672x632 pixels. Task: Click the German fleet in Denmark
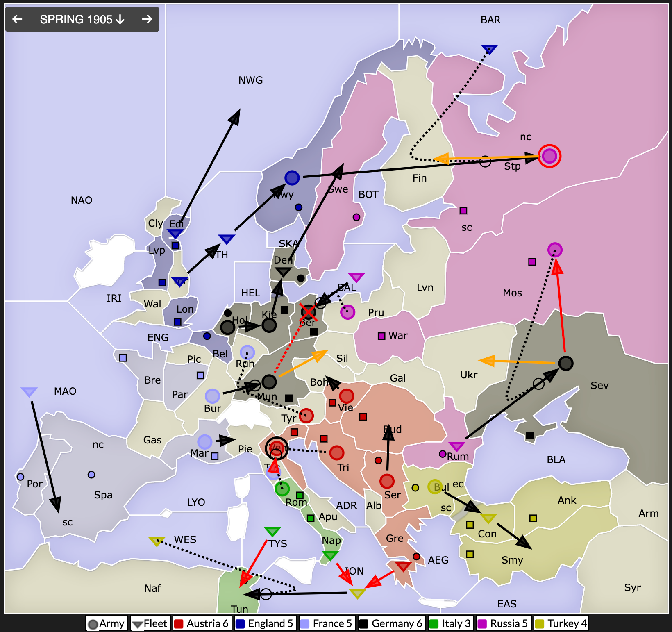pyautogui.click(x=283, y=272)
